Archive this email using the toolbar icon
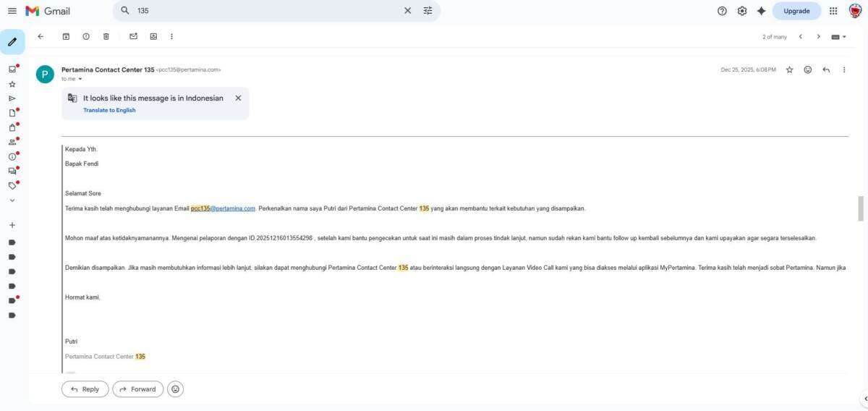This screenshot has height=411, width=868. pyautogui.click(x=66, y=36)
